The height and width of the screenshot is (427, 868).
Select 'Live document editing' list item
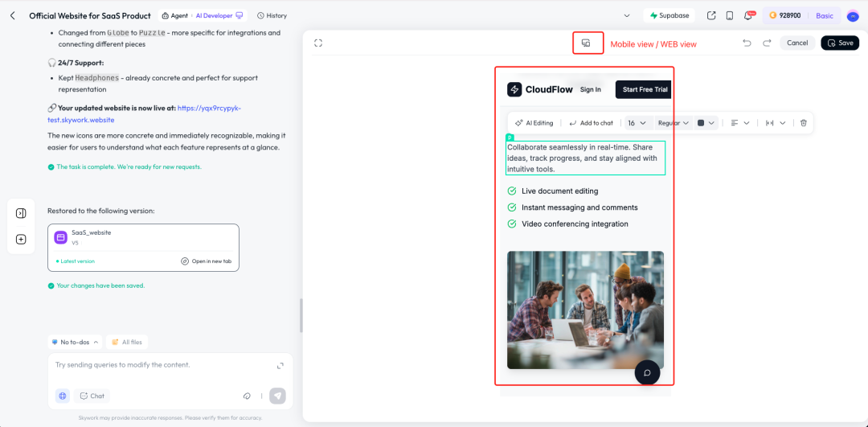[x=559, y=191]
